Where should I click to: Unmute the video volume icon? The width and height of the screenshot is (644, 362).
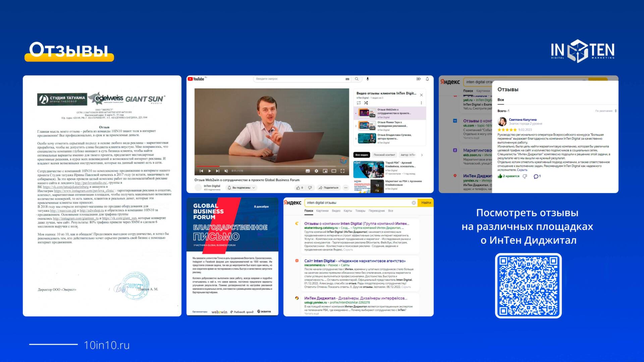coord(226,171)
